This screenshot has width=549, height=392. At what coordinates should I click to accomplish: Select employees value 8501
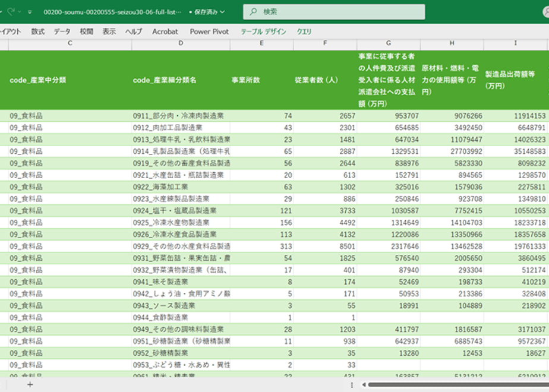[325, 246]
